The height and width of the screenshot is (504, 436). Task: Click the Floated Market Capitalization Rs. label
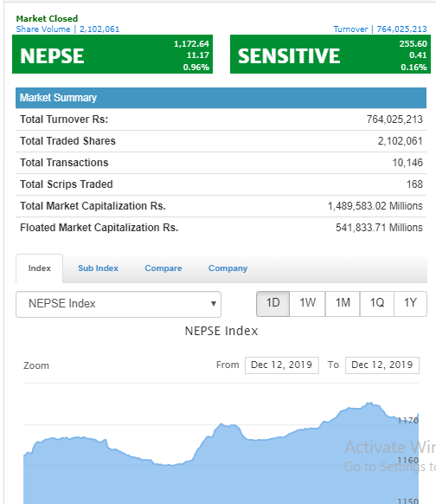tap(99, 228)
